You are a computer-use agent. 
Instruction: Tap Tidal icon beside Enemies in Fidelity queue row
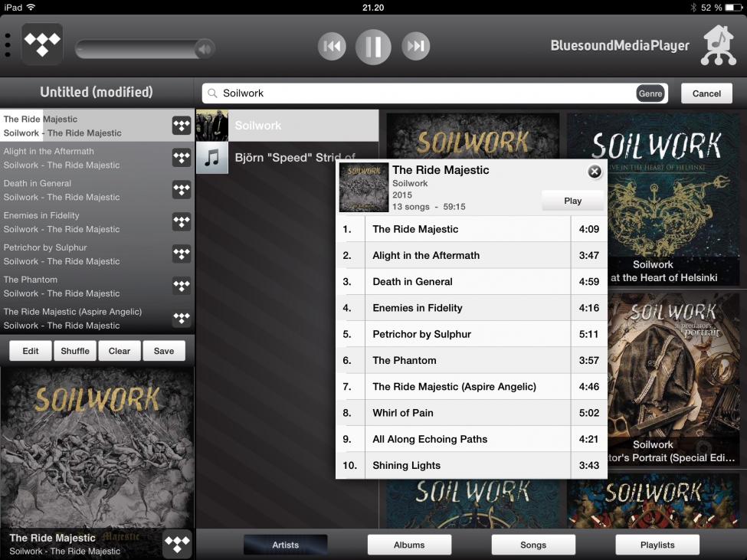click(x=182, y=222)
